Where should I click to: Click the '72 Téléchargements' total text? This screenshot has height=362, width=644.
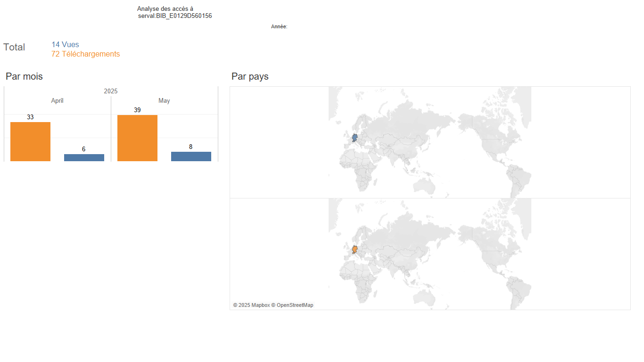point(86,54)
